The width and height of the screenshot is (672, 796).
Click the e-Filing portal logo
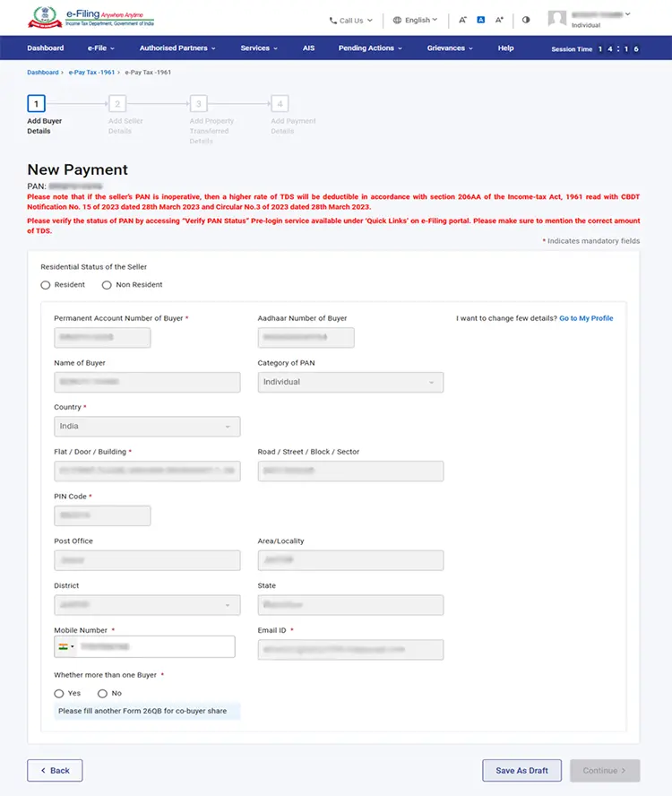click(90, 17)
